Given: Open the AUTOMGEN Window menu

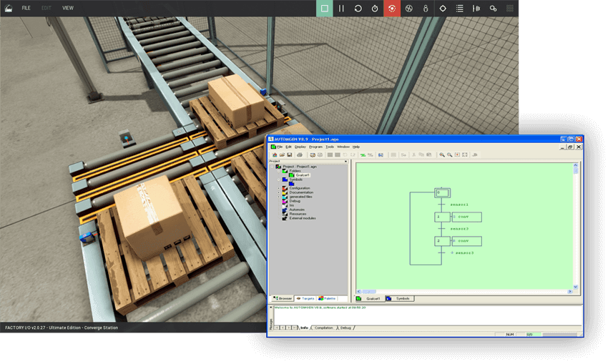Looking at the screenshot, I should tap(343, 147).
